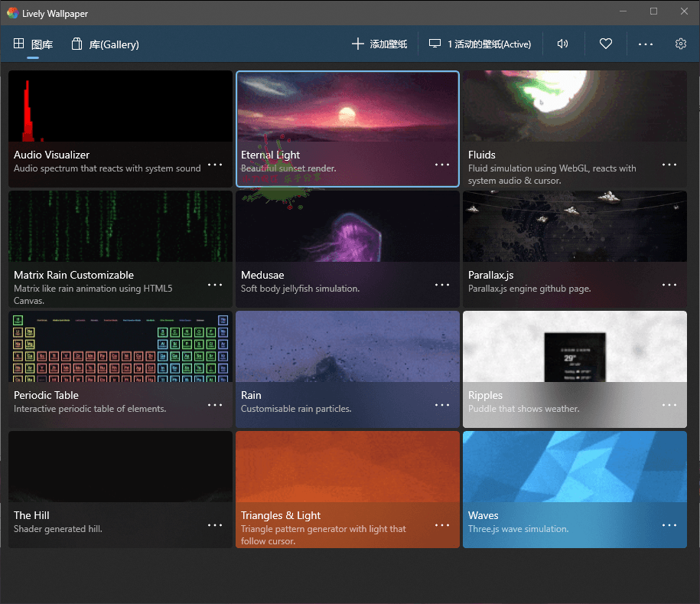Open the ellipsis menu for The Hill
This screenshot has width=700, height=604.
[x=215, y=525]
